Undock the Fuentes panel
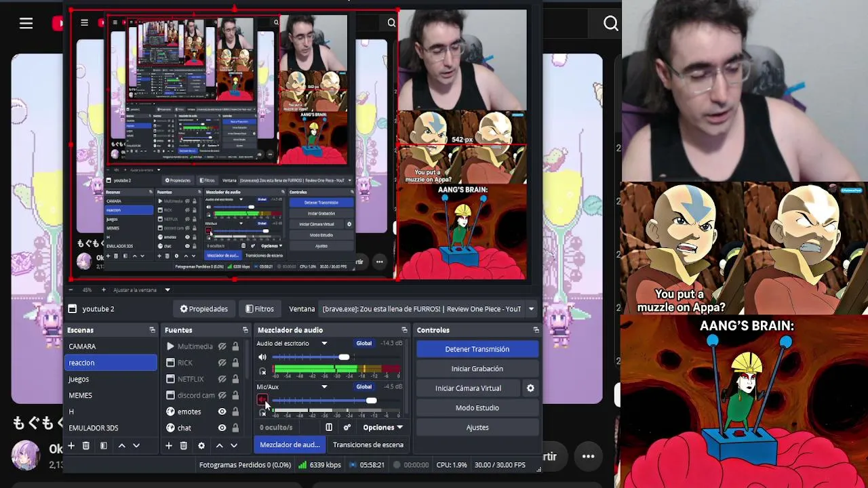The width and height of the screenshot is (868, 488). [245, 330]
